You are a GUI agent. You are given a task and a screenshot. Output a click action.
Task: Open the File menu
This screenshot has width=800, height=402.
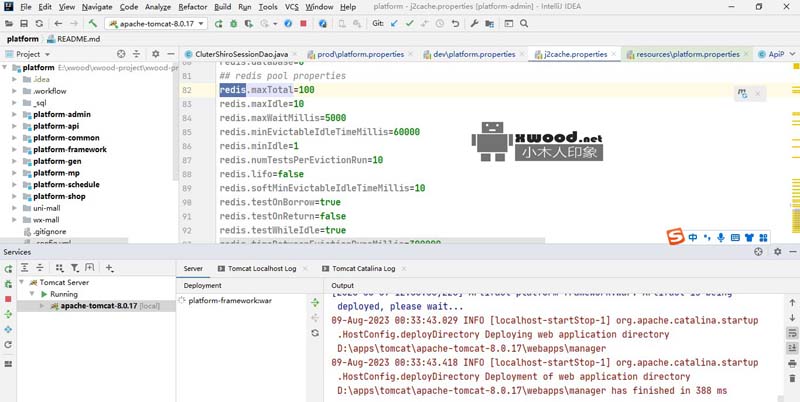pos(26,7)
